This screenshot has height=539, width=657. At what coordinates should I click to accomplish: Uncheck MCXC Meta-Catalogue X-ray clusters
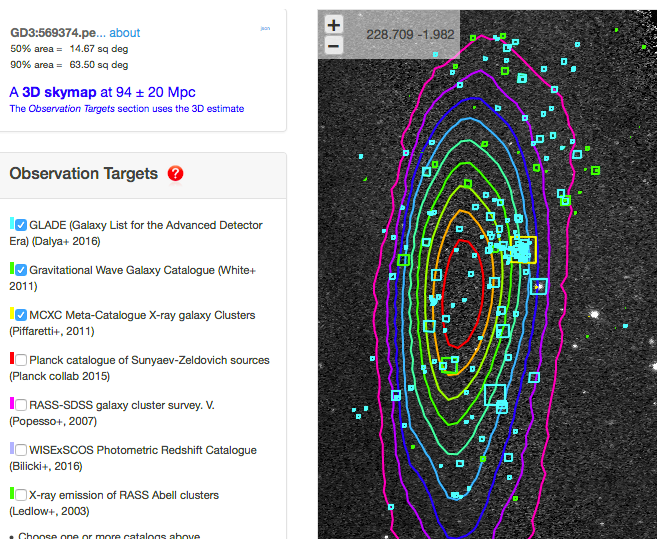[x=21, y=315]
